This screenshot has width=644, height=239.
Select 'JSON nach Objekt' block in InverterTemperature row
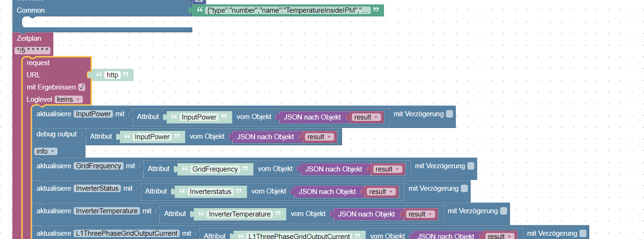tap(366, 214)
